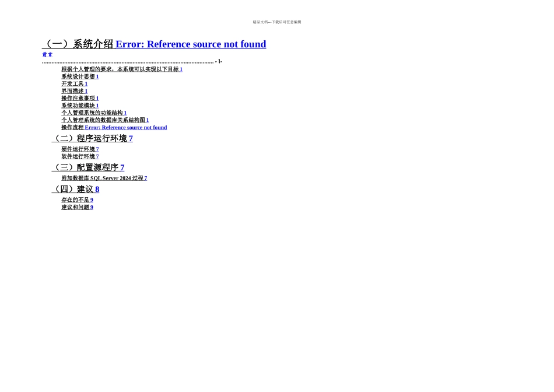Open the 存在的不足 entry

tap(78, 200)
